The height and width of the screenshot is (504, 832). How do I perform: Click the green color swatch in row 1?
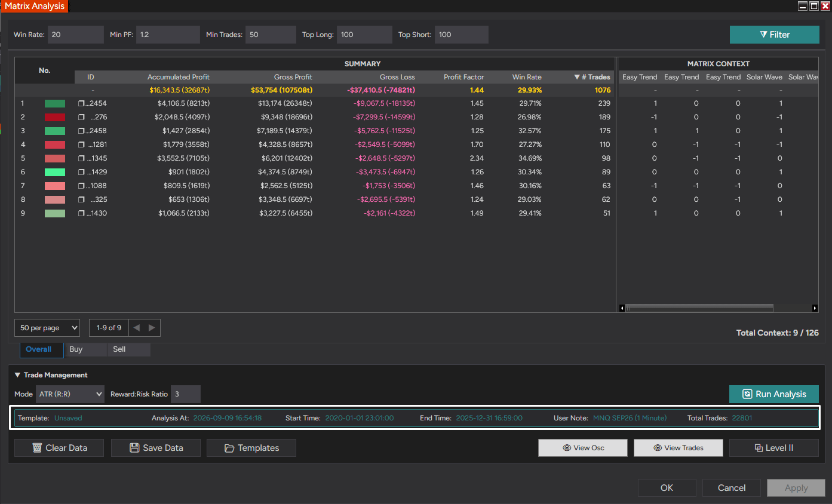pyautogui.click(x=55, y=103)
